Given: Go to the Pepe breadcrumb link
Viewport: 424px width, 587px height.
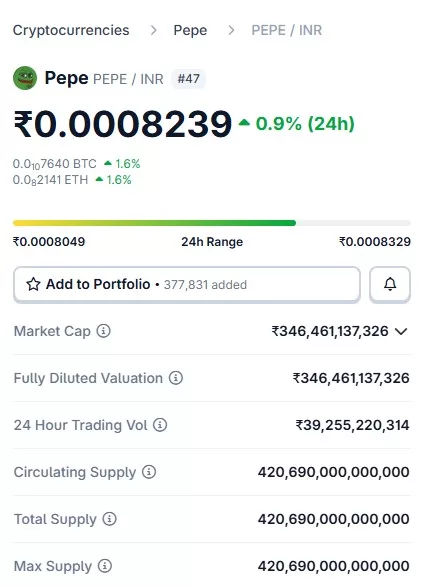Looking at the screenshot, I should click(190, 30).
